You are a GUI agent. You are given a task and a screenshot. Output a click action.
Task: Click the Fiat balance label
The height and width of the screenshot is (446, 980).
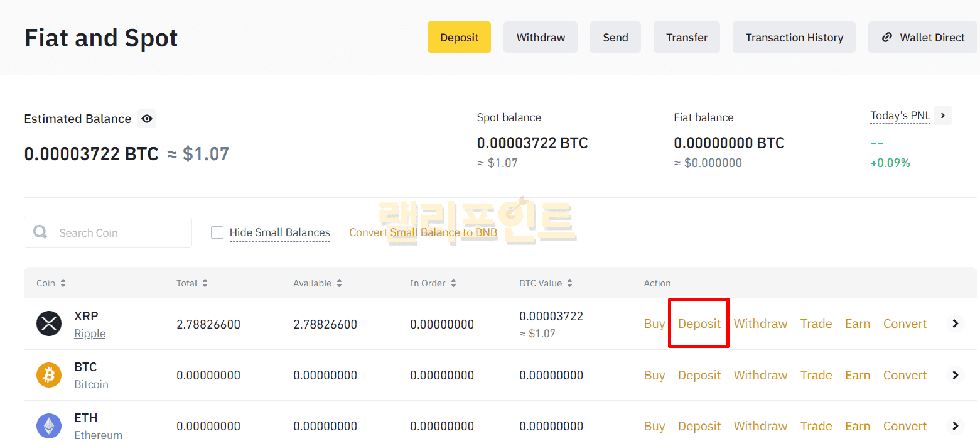coord(703,117)
